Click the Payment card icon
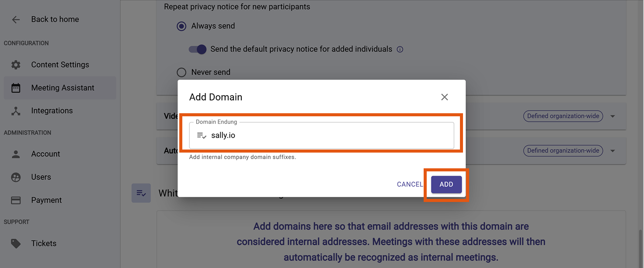 coord(16,200)
